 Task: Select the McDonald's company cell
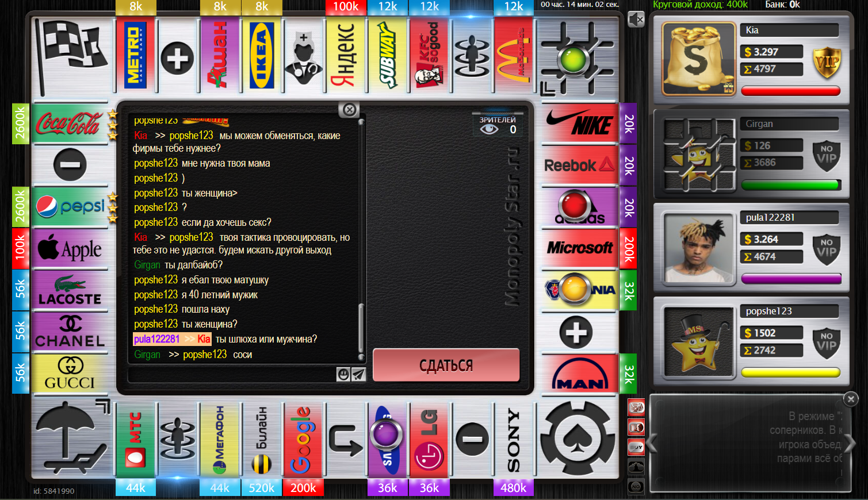pos(513,55)
